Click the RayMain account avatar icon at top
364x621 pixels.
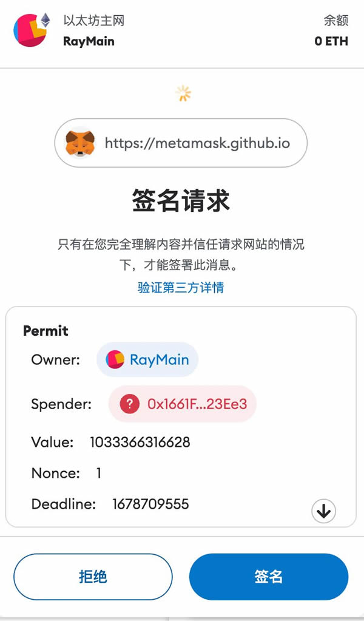pos(30,30)
